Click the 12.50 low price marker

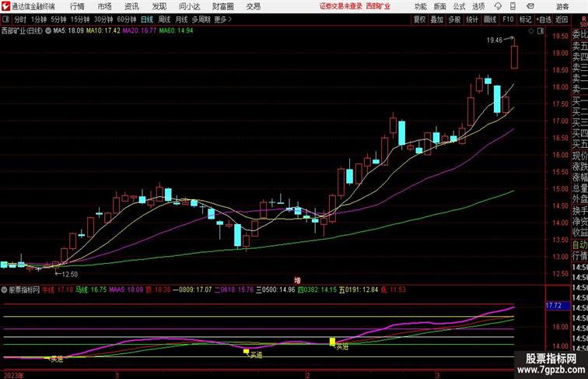(x=69, y=274)
